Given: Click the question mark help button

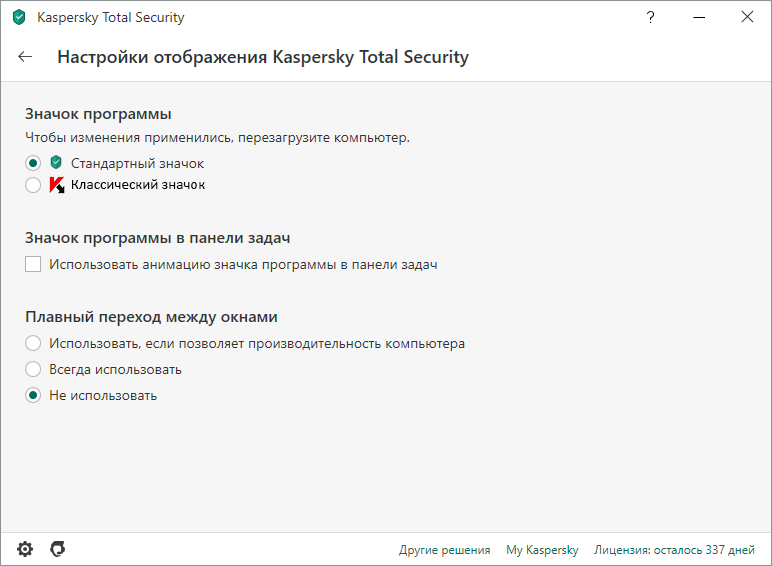Looking at the screenshot, I should pos(651,18).
